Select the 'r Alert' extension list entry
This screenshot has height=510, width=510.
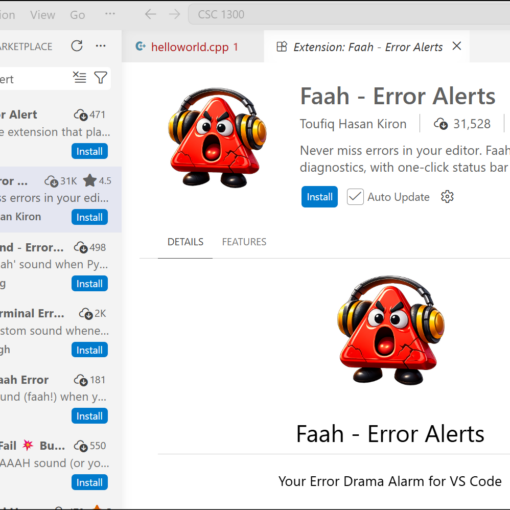(x=61, y=133)
